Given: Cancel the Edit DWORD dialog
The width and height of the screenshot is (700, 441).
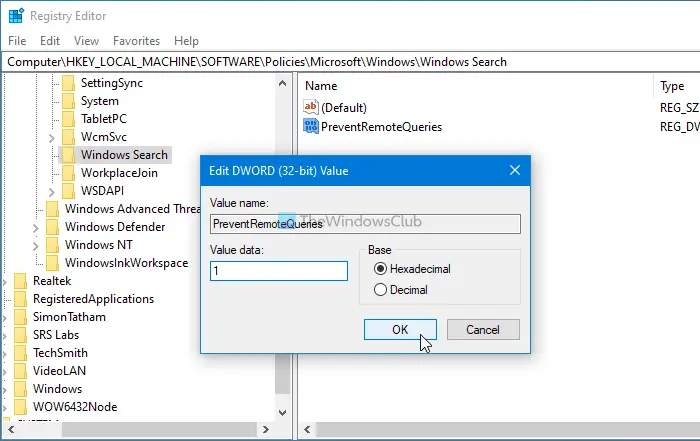Looking at the screenshot, I should 483,329.
